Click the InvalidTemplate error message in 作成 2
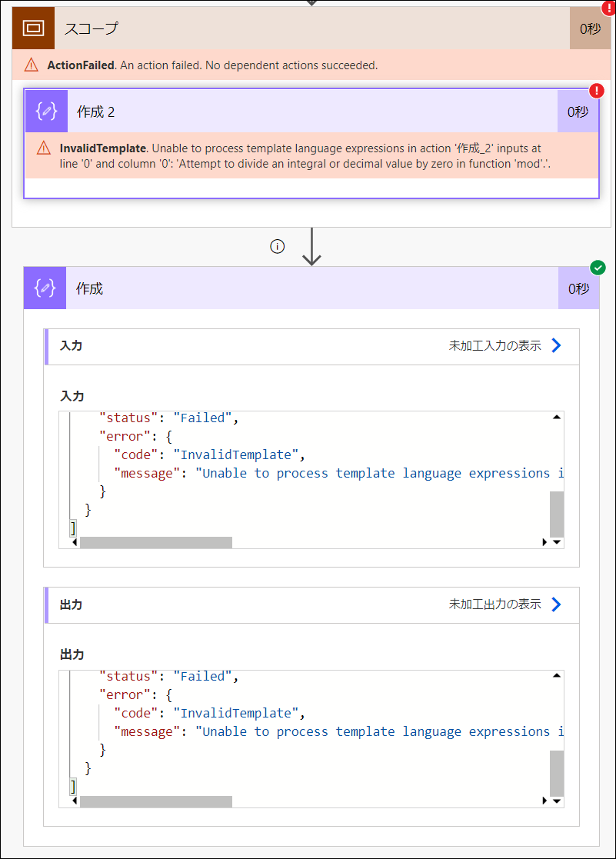Viewport: 616px width, 859px height. pos(305,156)
